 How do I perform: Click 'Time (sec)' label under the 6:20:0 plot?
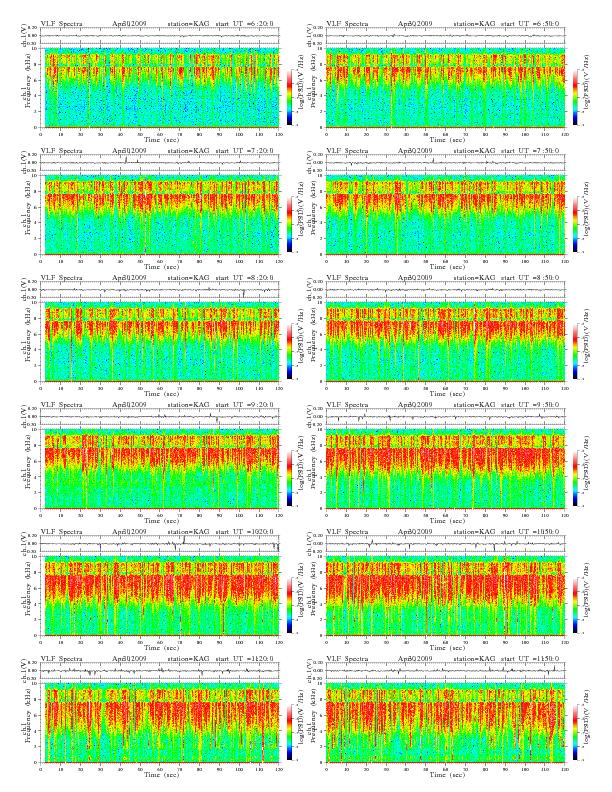click(162, 139)
